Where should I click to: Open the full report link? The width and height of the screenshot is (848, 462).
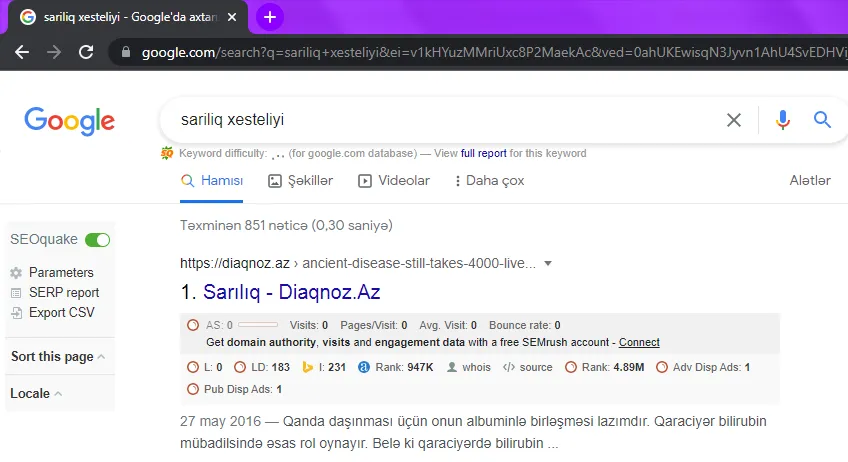[483, 153]
